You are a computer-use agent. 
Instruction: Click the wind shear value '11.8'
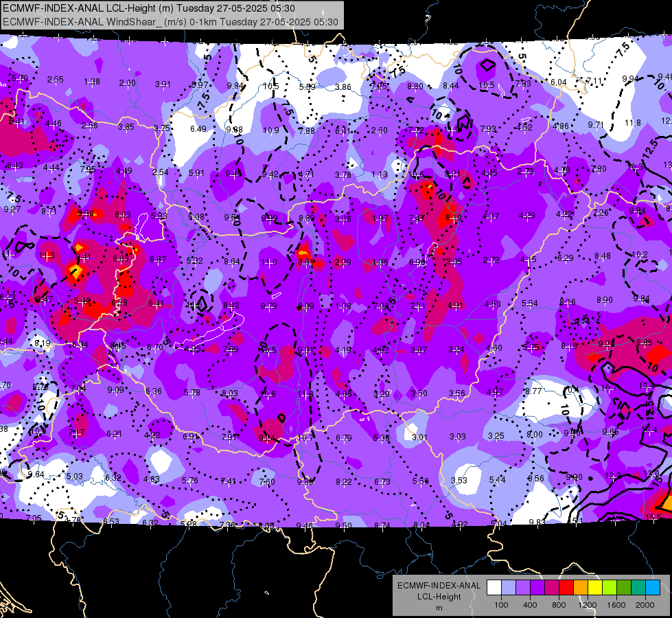(633, 123)
